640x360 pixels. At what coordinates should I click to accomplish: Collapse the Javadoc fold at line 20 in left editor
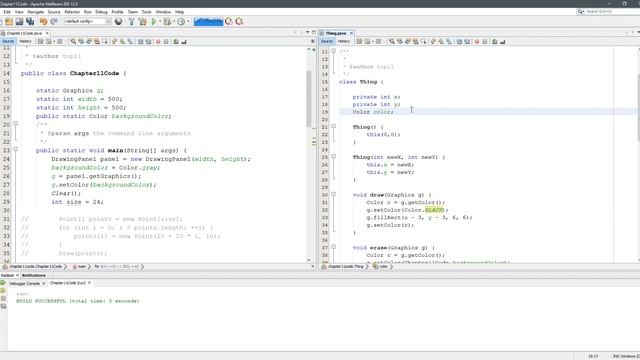click(16, 123)
